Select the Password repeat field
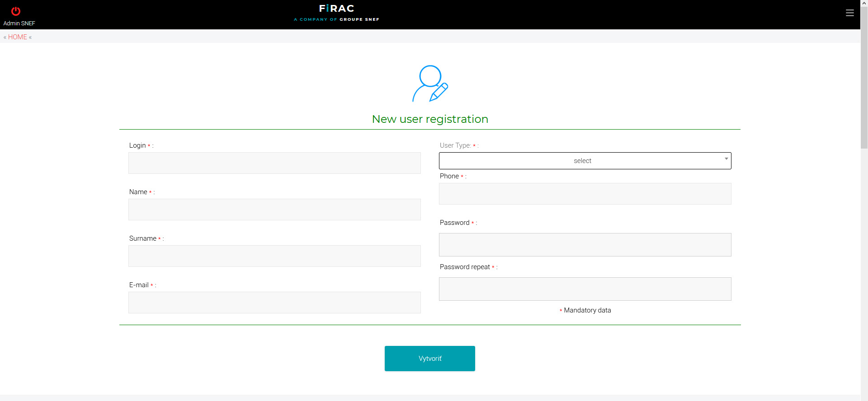The height and width of the screenshot is (401, 868). click(x=585, y=289)
